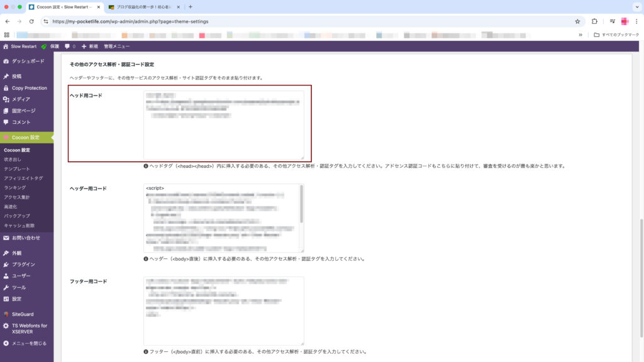Click the Copy Protection lock icon
The height and width of the screenshot is (362, 644).
[6, 88]
